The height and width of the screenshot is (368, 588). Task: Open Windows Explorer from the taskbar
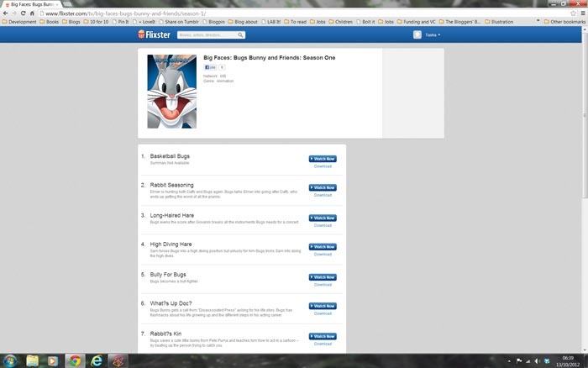33,361
